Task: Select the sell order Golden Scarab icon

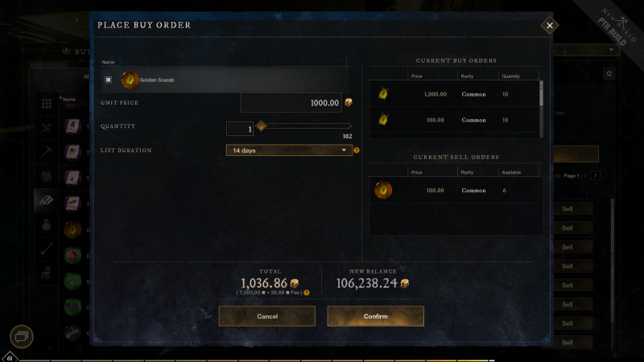Action: tap(383, 191)
